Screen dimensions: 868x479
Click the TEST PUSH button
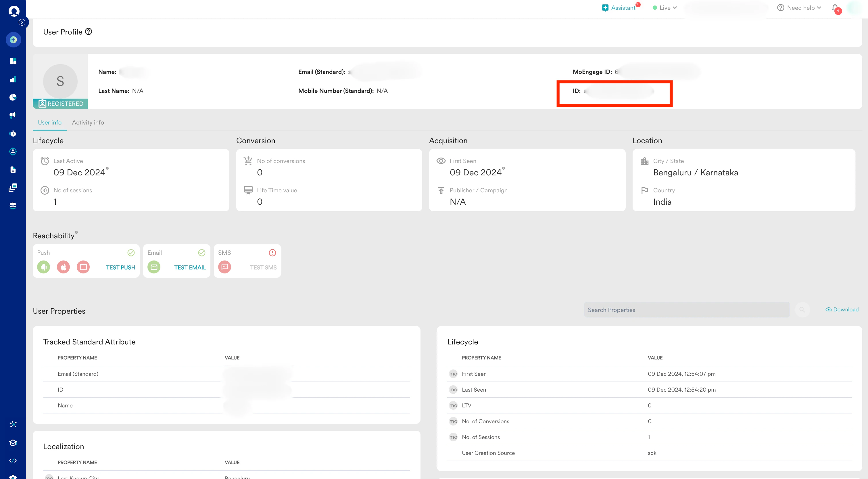120,267
